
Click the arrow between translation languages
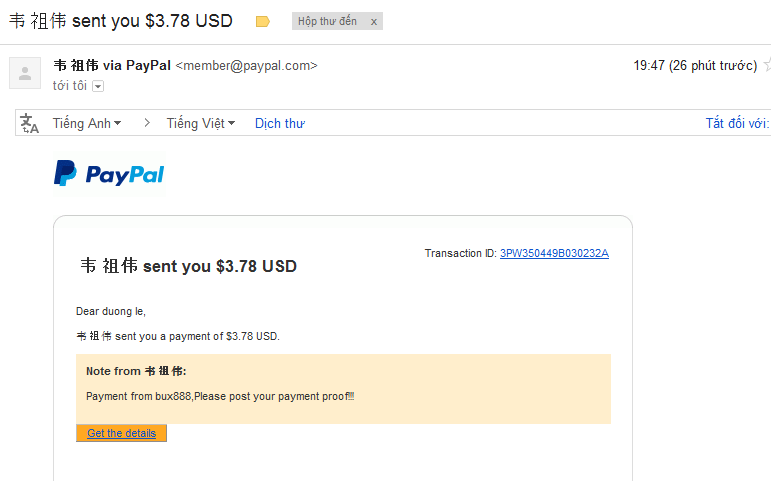click(x=146, y=123)
